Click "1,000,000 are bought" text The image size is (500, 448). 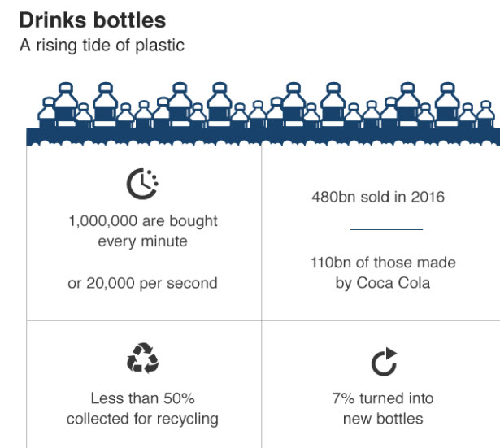142,220
